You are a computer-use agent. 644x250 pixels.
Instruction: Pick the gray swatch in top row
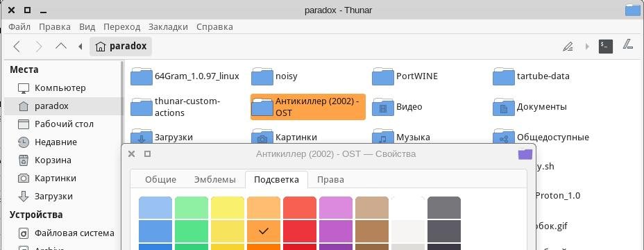(444, 208)
